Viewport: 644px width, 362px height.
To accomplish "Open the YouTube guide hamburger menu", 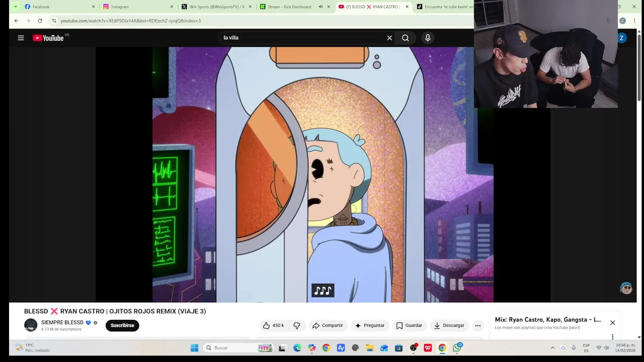I will tap(21, 38).
